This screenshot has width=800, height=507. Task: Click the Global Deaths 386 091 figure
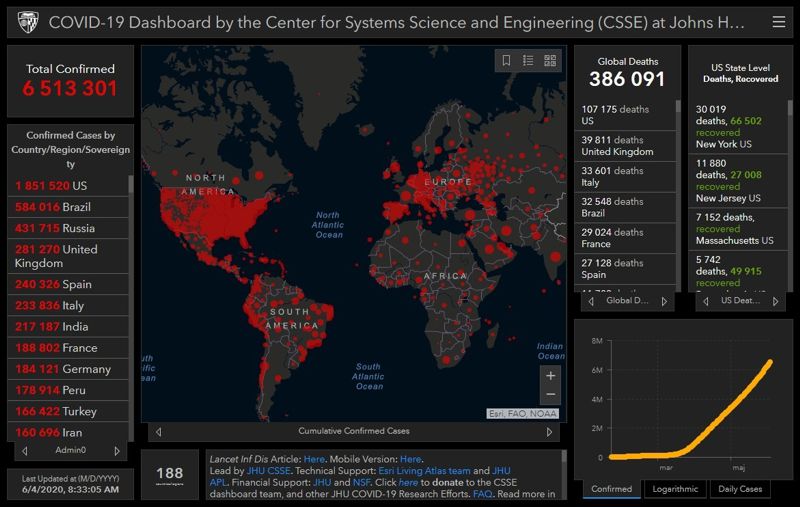click(627, 79)
